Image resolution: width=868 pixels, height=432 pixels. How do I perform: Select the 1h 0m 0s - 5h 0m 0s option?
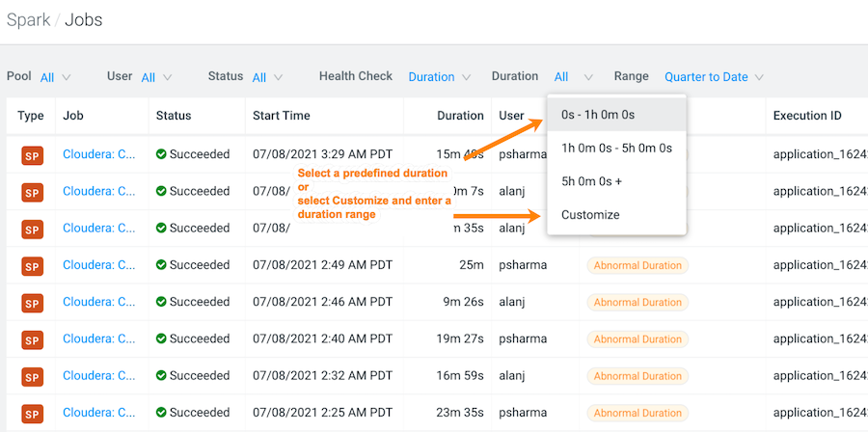(x=616, y=148)
